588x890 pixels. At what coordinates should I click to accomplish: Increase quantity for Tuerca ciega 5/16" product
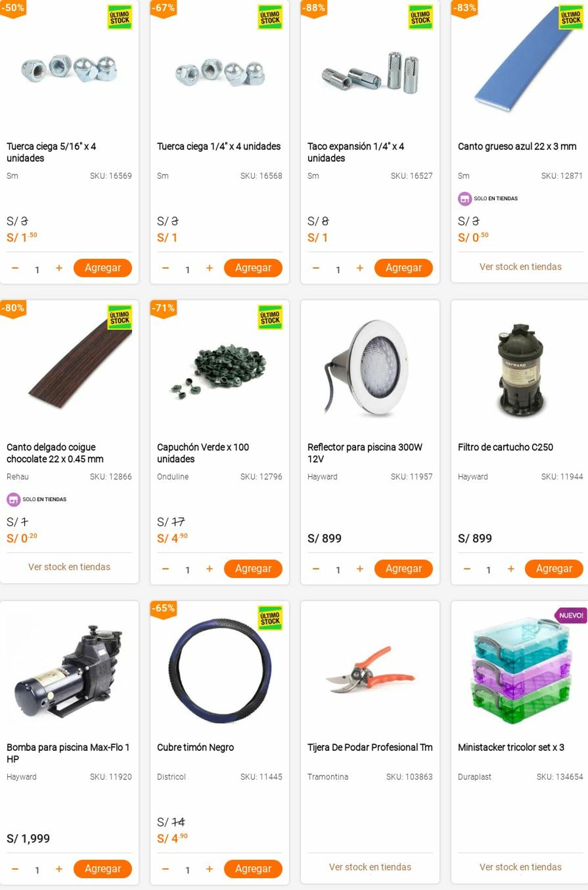pos(59,268)
